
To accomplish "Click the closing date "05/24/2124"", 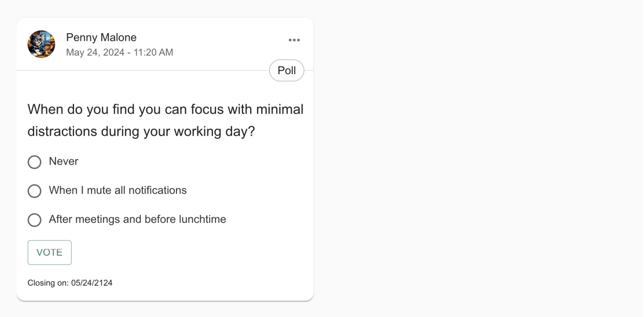I will pos(92,283).
